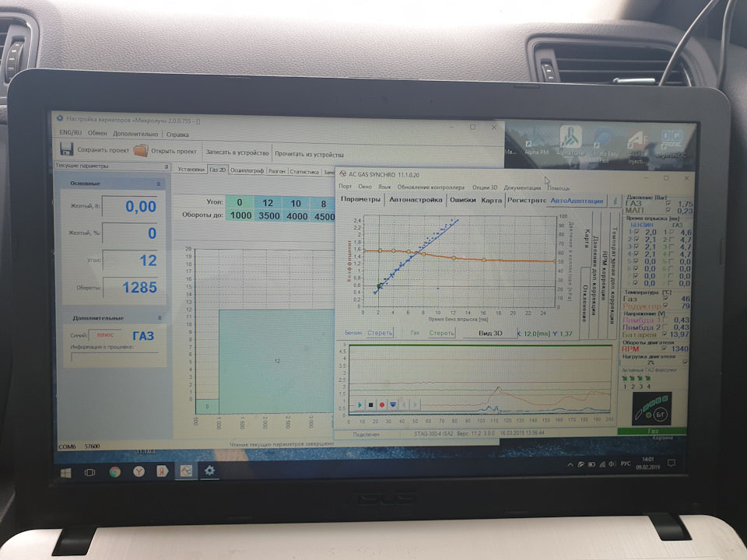Click the pin icon on Текущие параметры panel
This screenshot has height=560, width=747.
(x=167, y=166)
